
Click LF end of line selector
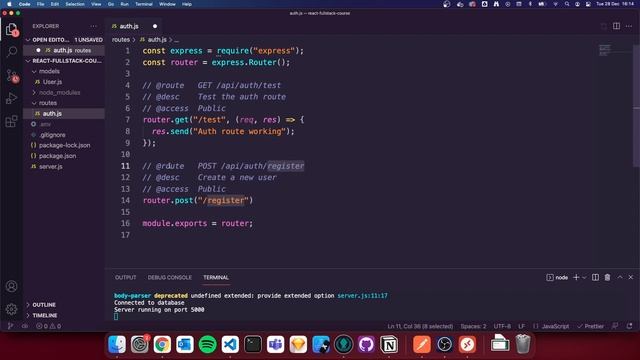[521, 326]
